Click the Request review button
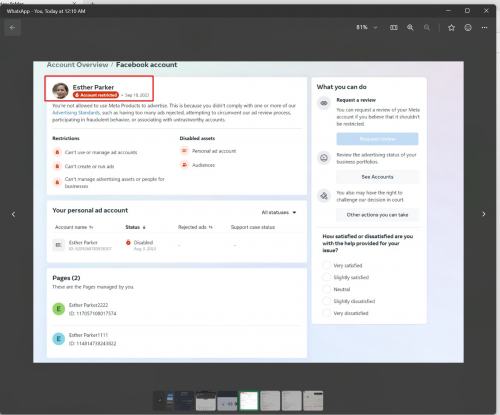This screenshot has width=500, height=415. point(377,139)
